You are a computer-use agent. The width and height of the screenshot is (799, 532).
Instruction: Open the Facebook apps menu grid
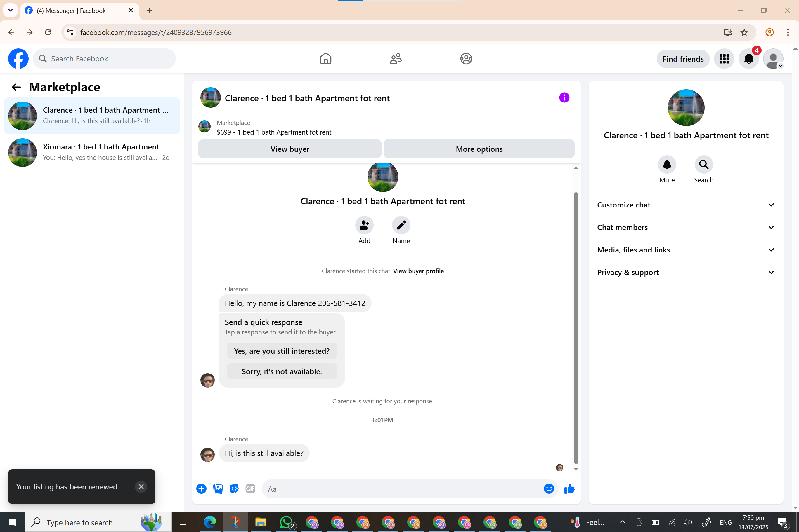click(724, 59)
